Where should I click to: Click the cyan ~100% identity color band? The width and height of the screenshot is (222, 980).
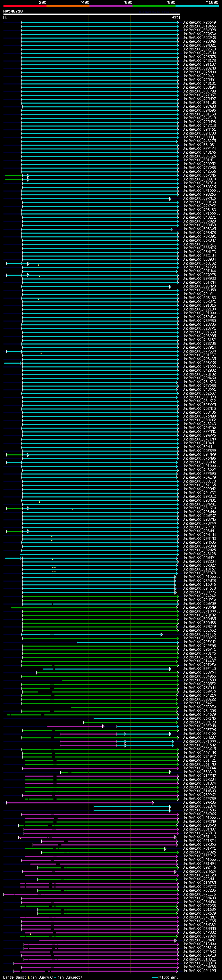(x=197, y=7)
